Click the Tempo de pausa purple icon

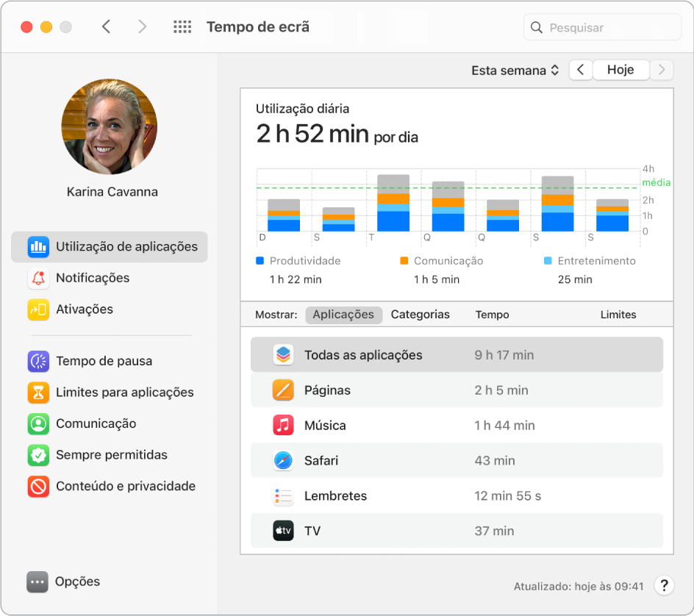[x=38, y=361]
